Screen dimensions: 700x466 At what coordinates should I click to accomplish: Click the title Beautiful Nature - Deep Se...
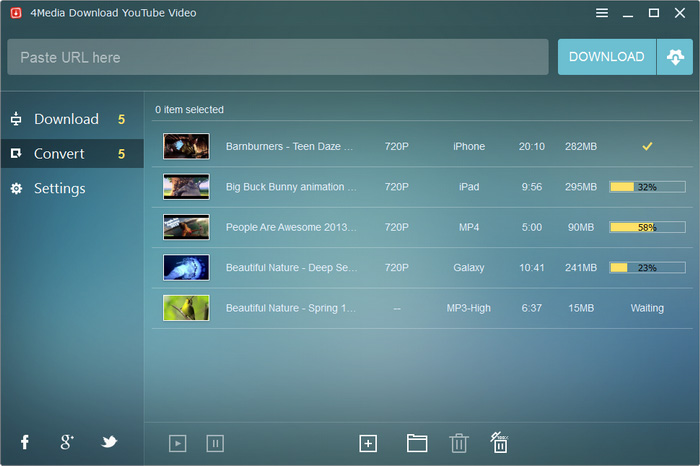pyautogui.click(x=291, y=267)
